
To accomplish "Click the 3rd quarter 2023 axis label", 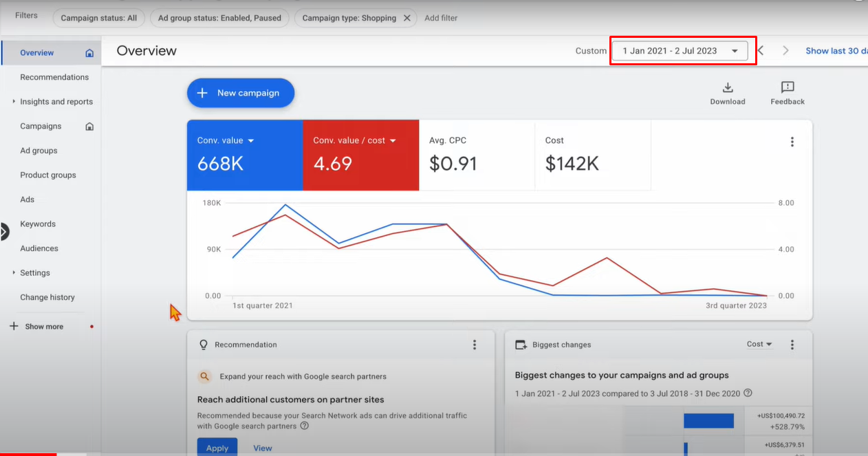I will [x=736, y=305].
